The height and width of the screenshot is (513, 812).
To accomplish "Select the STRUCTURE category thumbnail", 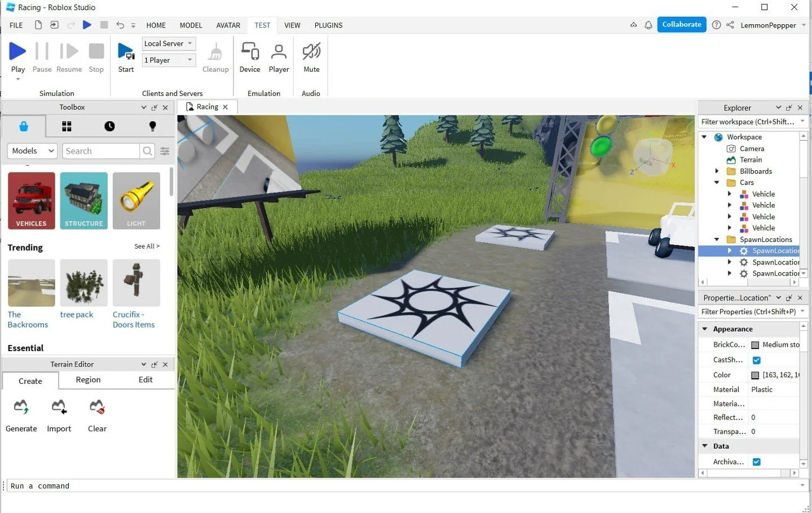I will tap(84, 201).
